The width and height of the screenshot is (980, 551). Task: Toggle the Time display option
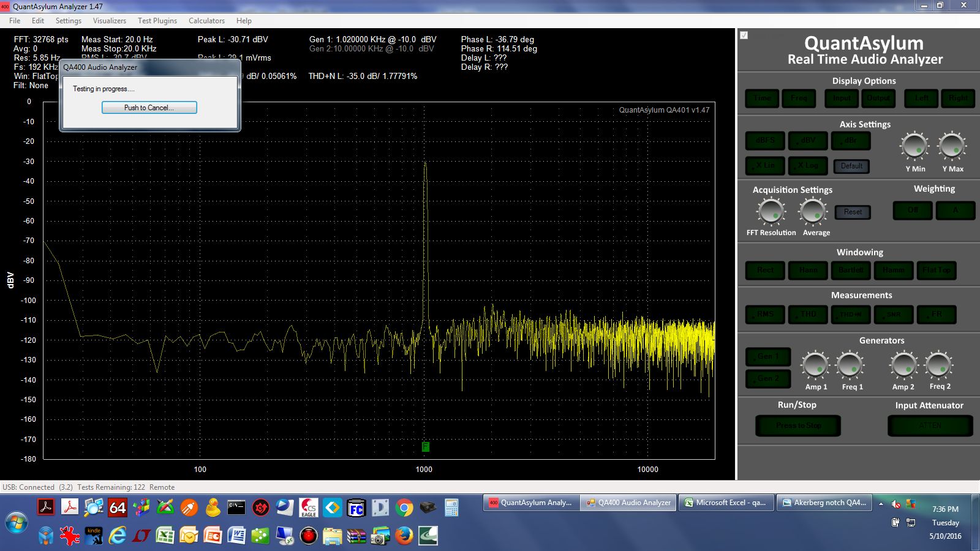tap(762, 98)
